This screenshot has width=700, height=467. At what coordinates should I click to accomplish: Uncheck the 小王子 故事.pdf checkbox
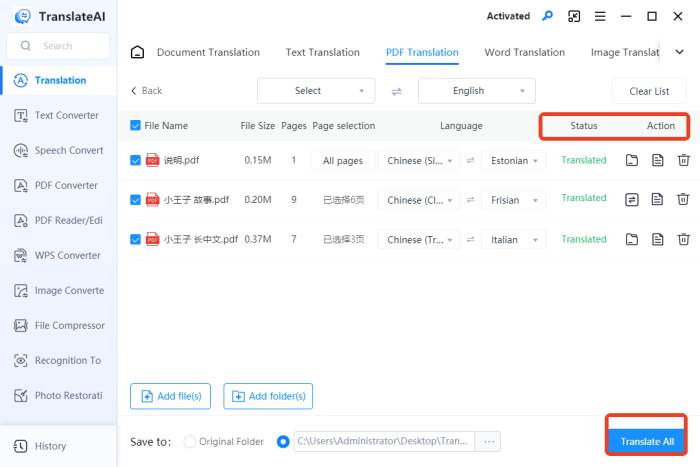tap(135, 200)
